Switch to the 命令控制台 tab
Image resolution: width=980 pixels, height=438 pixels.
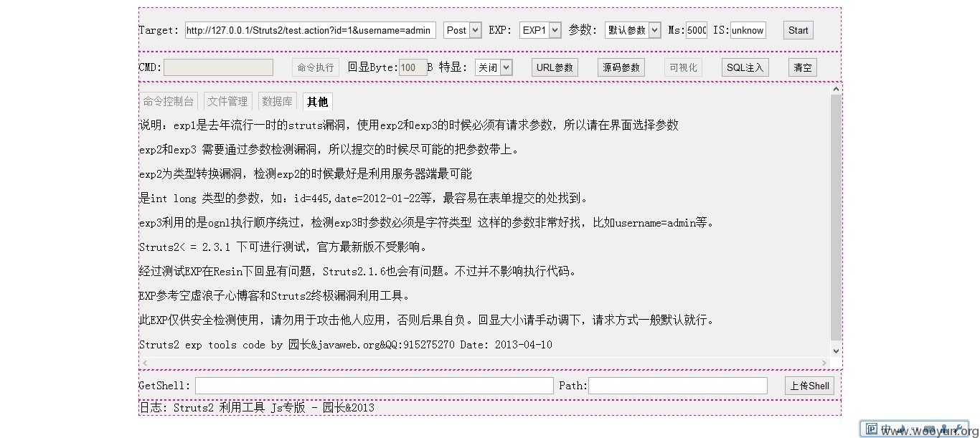pos(169,102)
